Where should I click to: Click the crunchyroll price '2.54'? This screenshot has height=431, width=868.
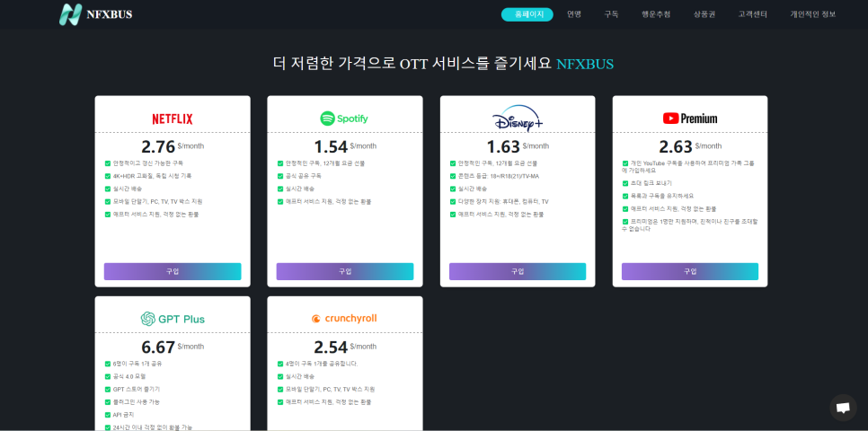(x=331, y=347)
